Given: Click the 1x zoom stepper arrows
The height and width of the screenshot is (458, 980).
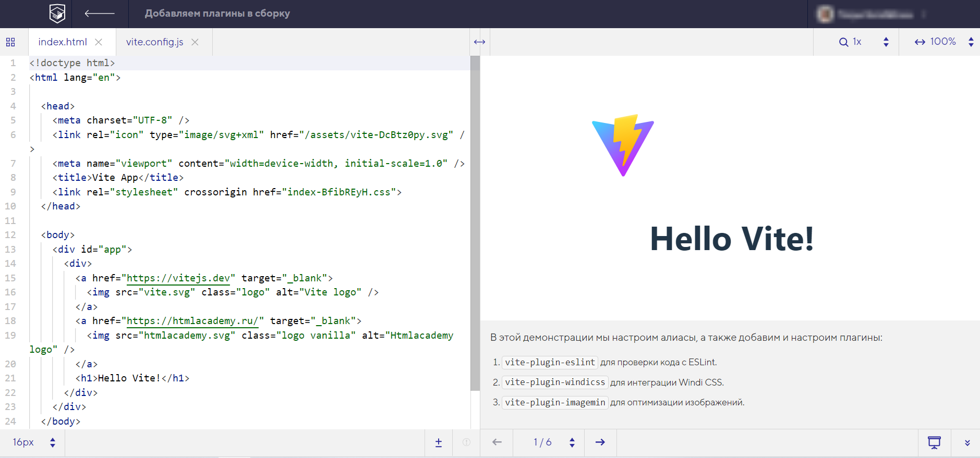Looking at the screenshot, I should click(886, 42).
